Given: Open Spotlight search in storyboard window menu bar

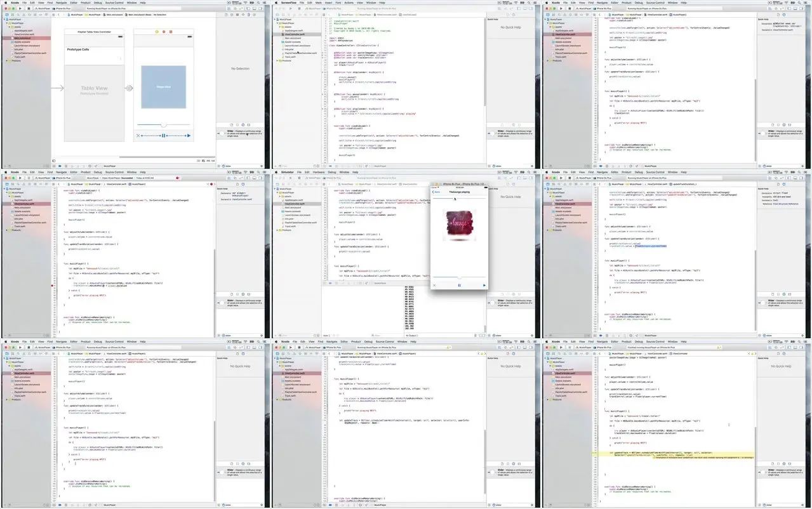Looking at the screenshot, I should (x=258, y=3).
